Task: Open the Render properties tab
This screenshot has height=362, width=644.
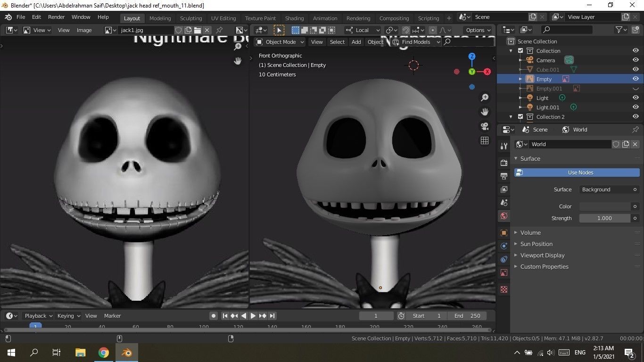Action: coord(504,163)
